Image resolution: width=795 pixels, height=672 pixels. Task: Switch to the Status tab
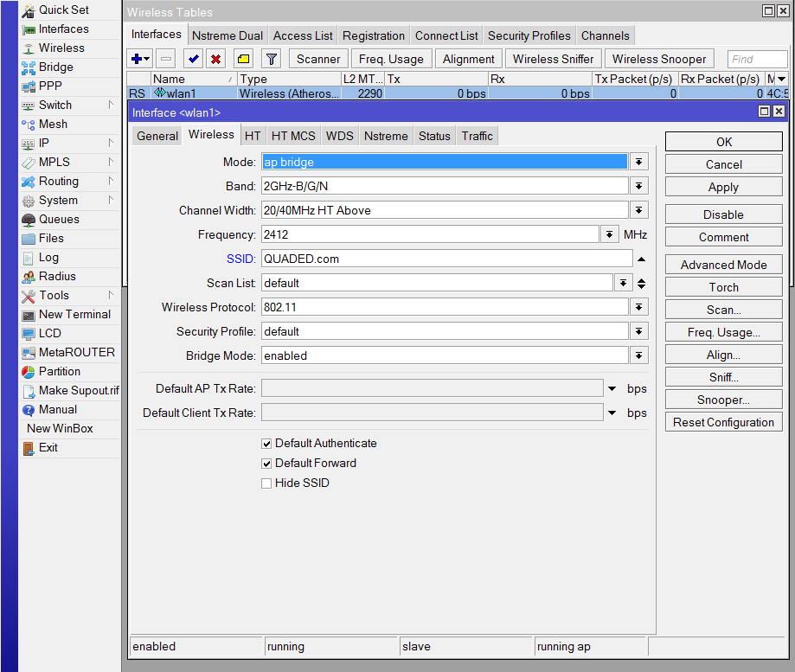tap(434, 136)
